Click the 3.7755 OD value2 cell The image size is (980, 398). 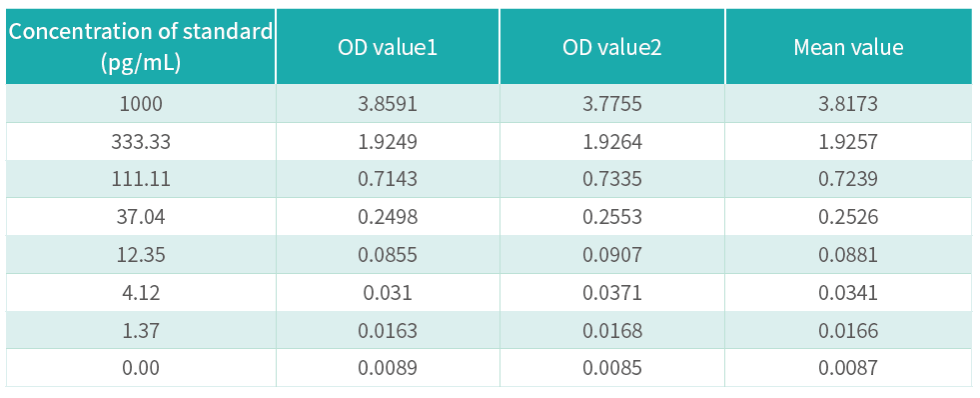click(x=612, y=104)
